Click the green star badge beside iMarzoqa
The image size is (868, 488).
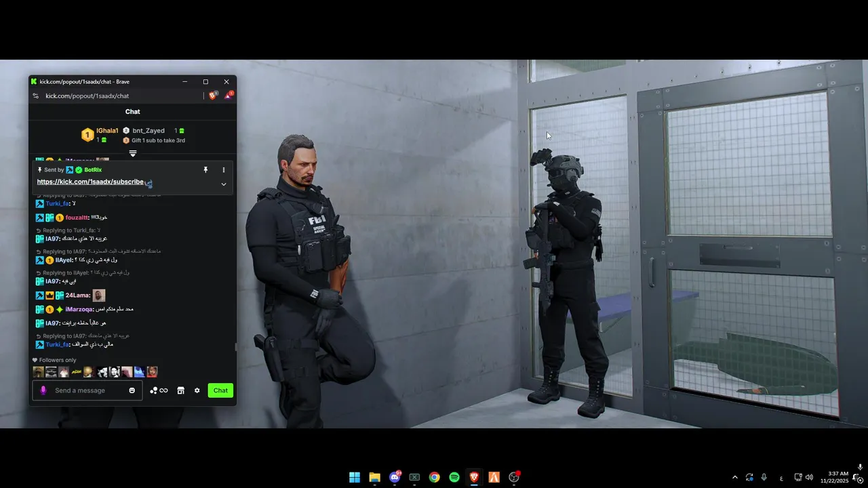[x=60, y=309]
